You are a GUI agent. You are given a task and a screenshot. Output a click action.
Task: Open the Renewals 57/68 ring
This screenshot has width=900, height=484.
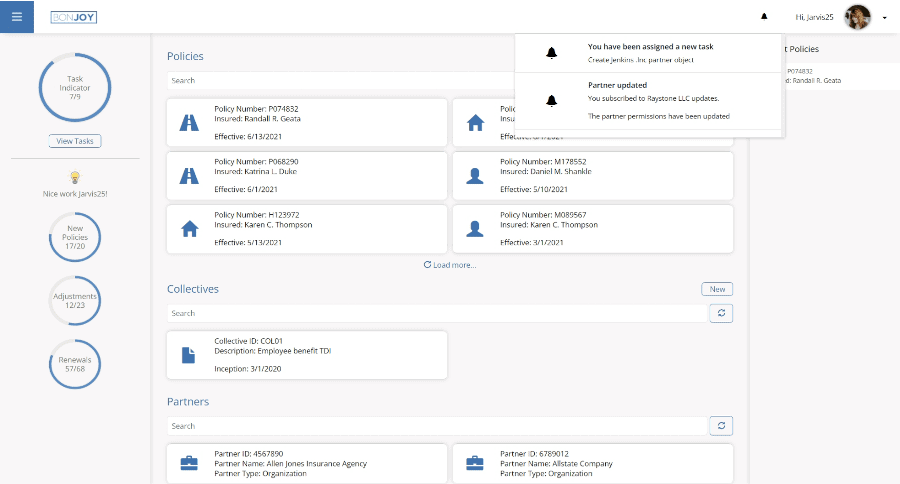coord(75,364)
